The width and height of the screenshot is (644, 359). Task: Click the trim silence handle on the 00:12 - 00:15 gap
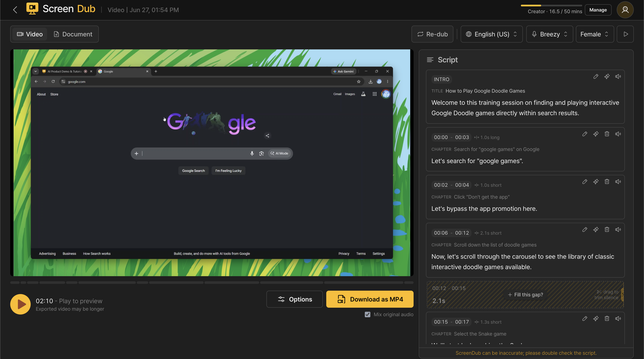coord(622,295)
